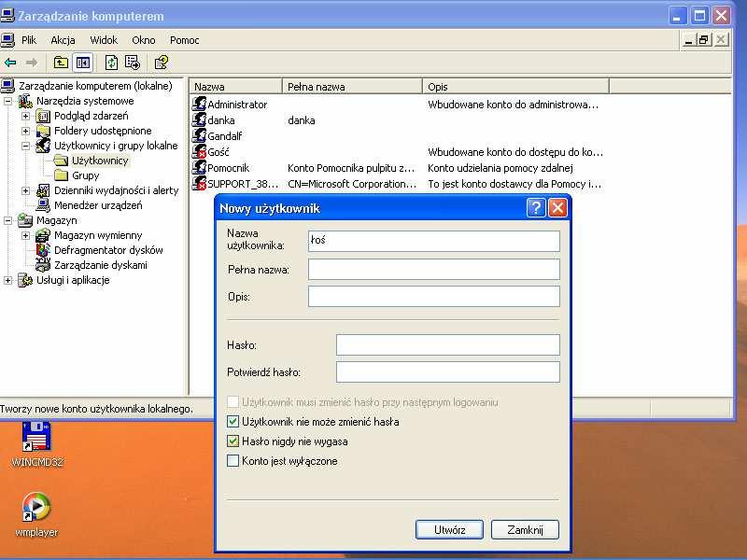Expand the Magazyn wymienny node

point(26,235)
